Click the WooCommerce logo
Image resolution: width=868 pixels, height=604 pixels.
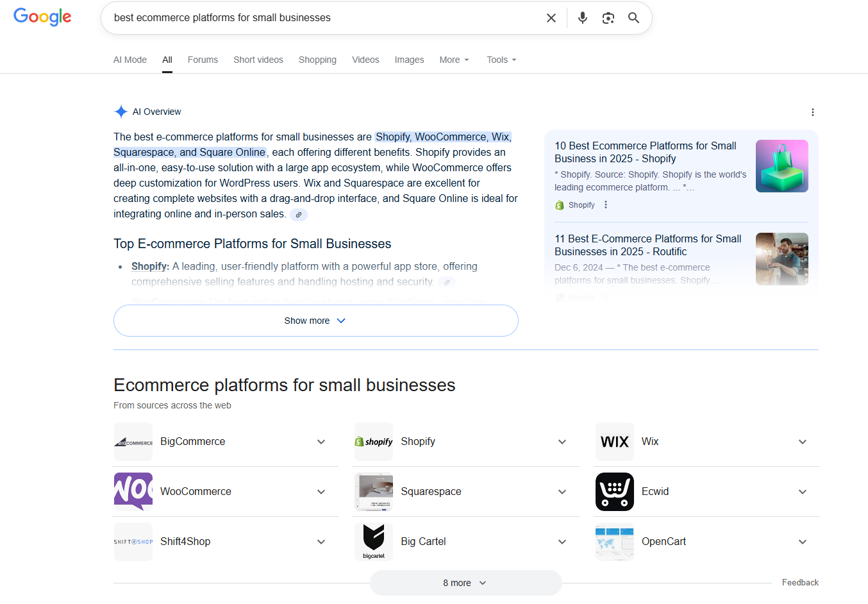coord(133,492)
